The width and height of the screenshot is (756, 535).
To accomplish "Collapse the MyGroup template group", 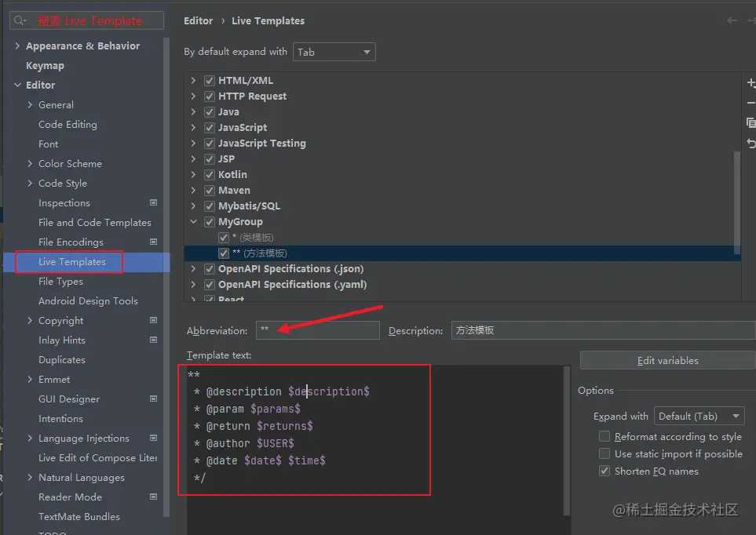I will coord(193,222).
